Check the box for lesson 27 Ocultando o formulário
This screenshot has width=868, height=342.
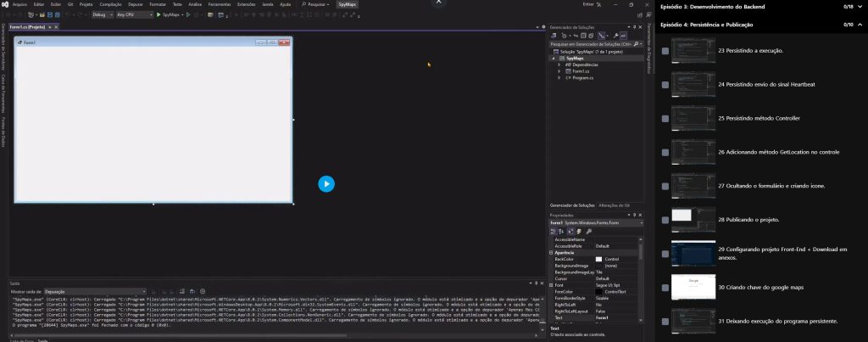click(665, 186)
